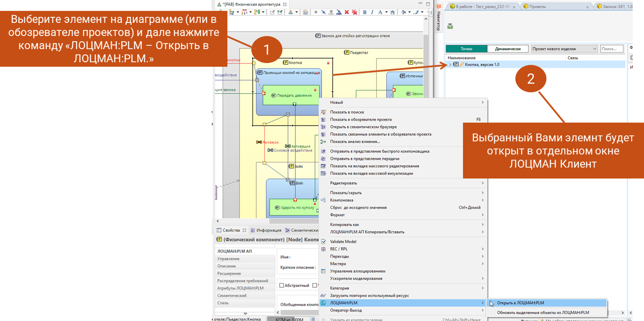The width and height of the screenshot is (644, 321).
Task: Select Открыть в ЛОЦМАН:PLM menu entry
Action: point(520,303)
